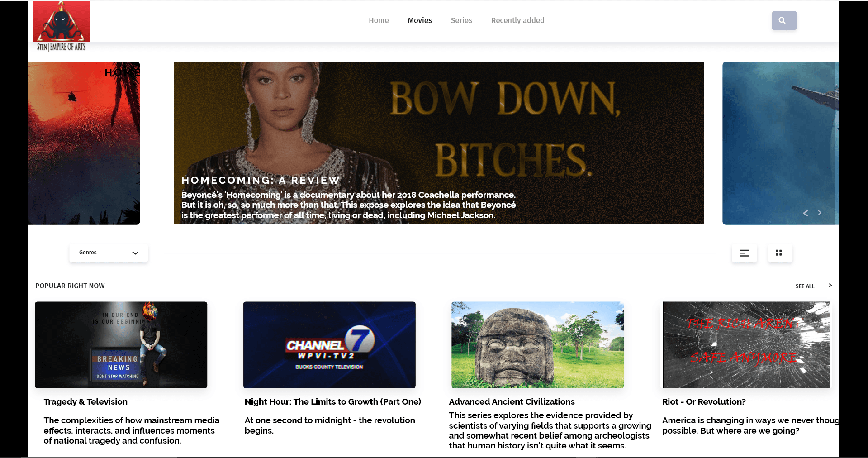Click the Popular Right Now heading
The image size is (868, 458).
[70, 286]
